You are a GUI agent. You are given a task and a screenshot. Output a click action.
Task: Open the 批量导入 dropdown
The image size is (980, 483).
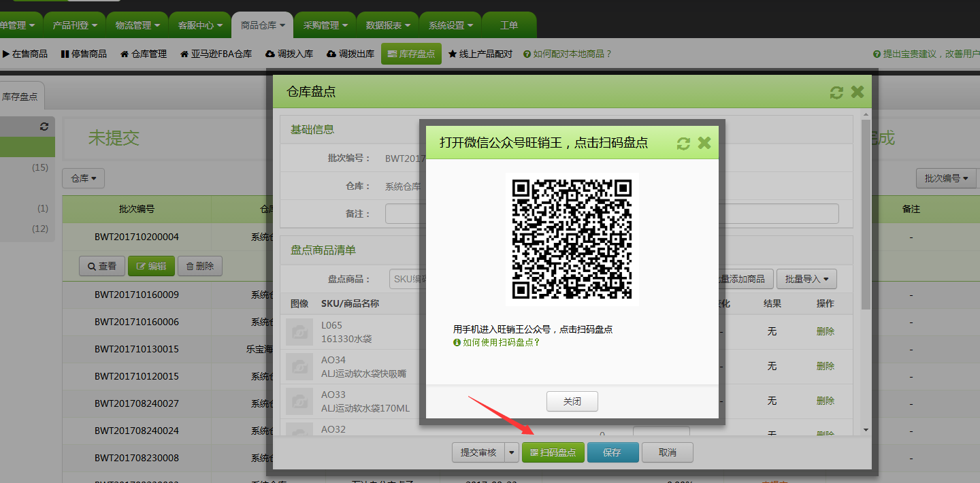806,279
